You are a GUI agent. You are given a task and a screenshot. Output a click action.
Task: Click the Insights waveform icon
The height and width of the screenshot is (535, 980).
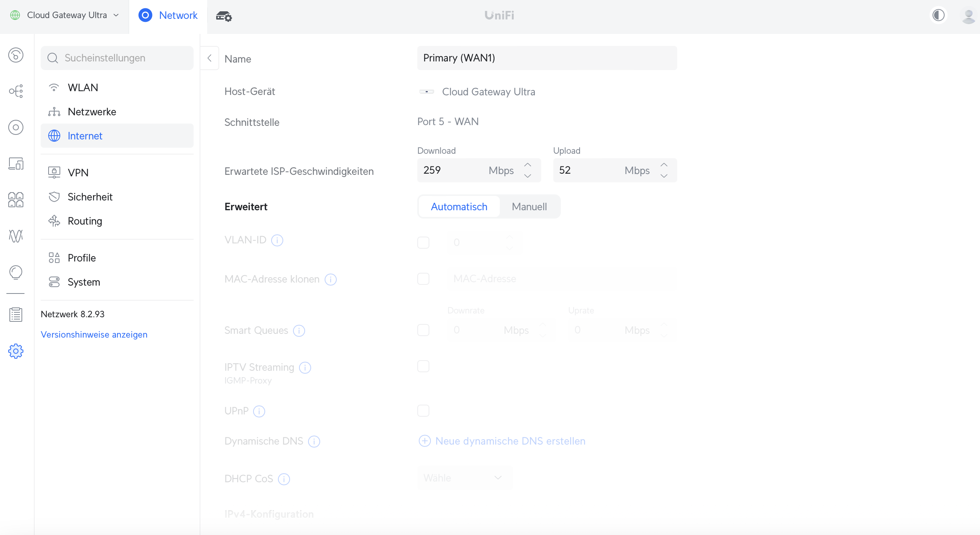point(15,236)
